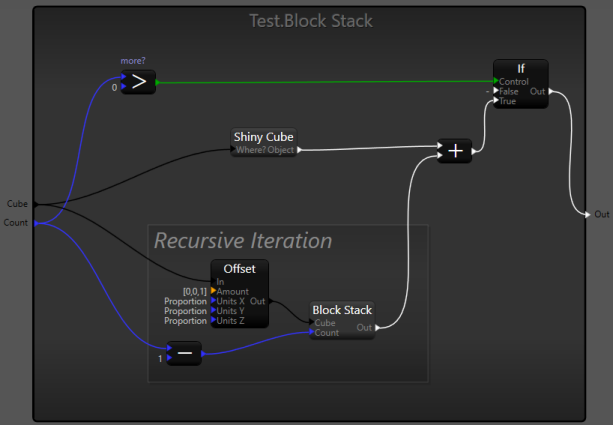
Task: Select the greater-than comparison node
Action: tap(139, 83)
